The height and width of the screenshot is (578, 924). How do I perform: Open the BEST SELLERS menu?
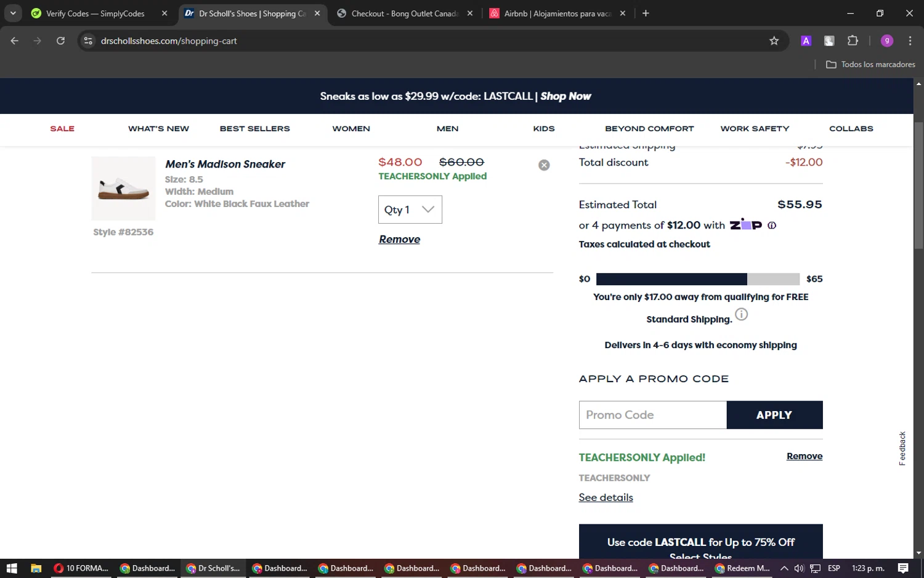click(x=255, y=129)
